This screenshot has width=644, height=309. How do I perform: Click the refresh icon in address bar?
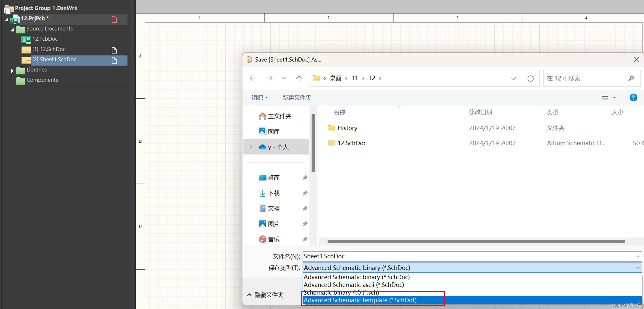click(530, 78)
